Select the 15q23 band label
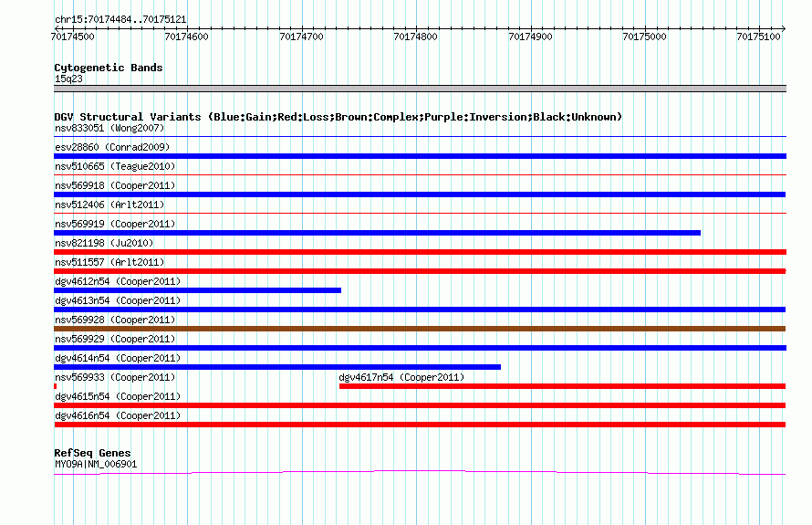This screenshot has height=525, width=812. point(68,79)
